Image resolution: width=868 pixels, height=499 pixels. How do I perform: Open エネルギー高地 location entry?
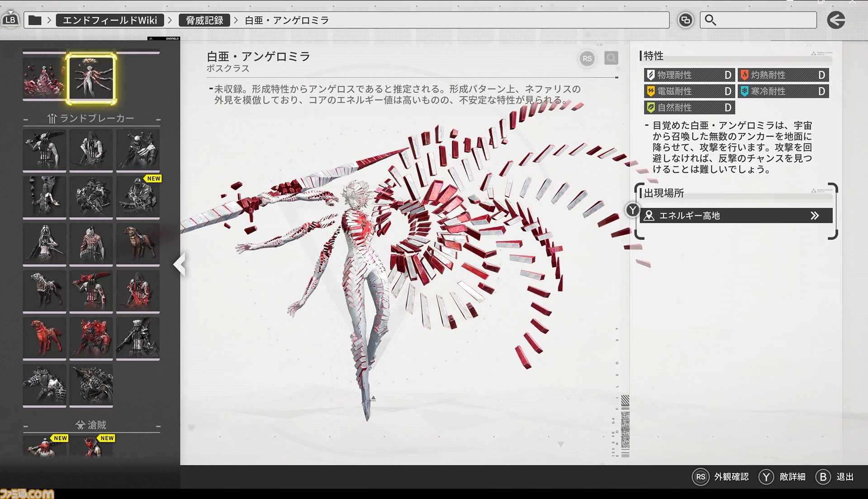[736, 216]
